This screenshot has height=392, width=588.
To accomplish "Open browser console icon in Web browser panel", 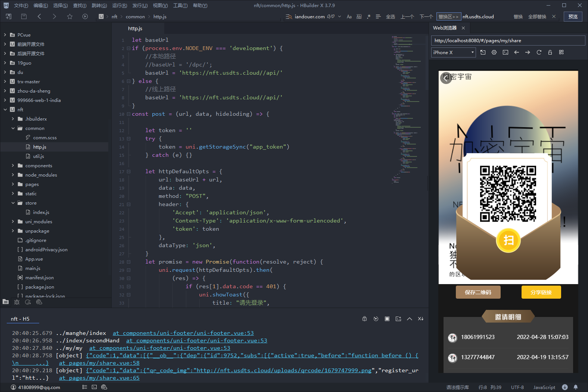I will click(505, 52).
